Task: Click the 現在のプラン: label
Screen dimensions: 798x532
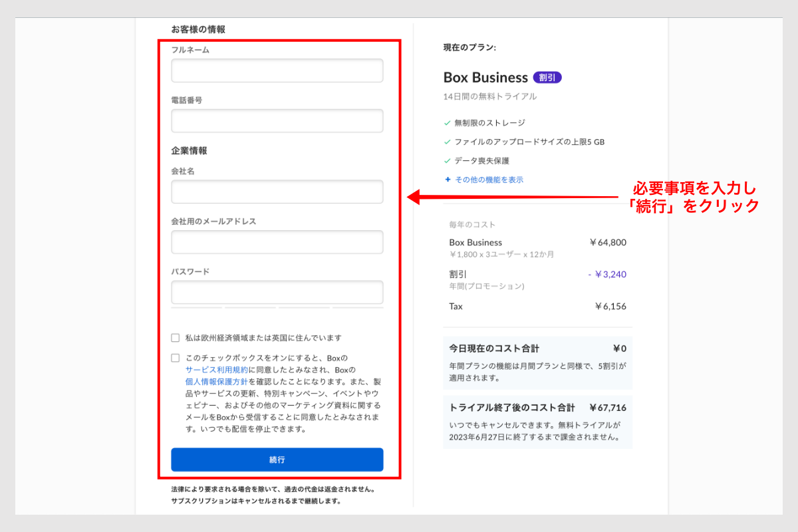Action: click(x=470, y=47)
